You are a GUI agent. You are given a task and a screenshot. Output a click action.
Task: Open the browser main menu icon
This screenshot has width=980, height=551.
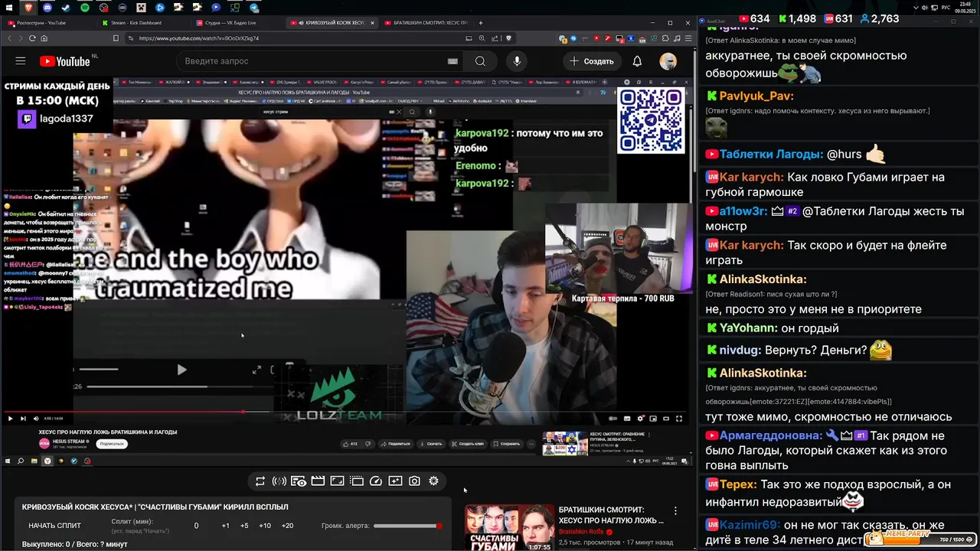point(688,38)
